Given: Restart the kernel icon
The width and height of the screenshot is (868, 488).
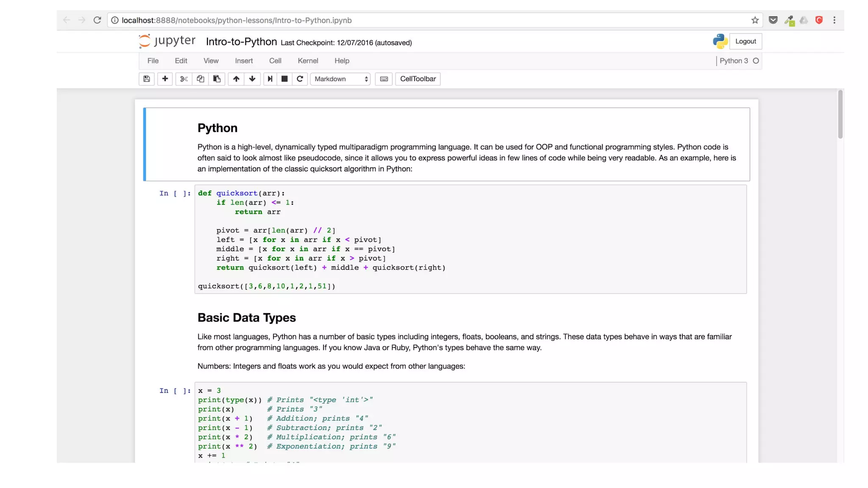Looking at the screenshot, I should (300, 79).
